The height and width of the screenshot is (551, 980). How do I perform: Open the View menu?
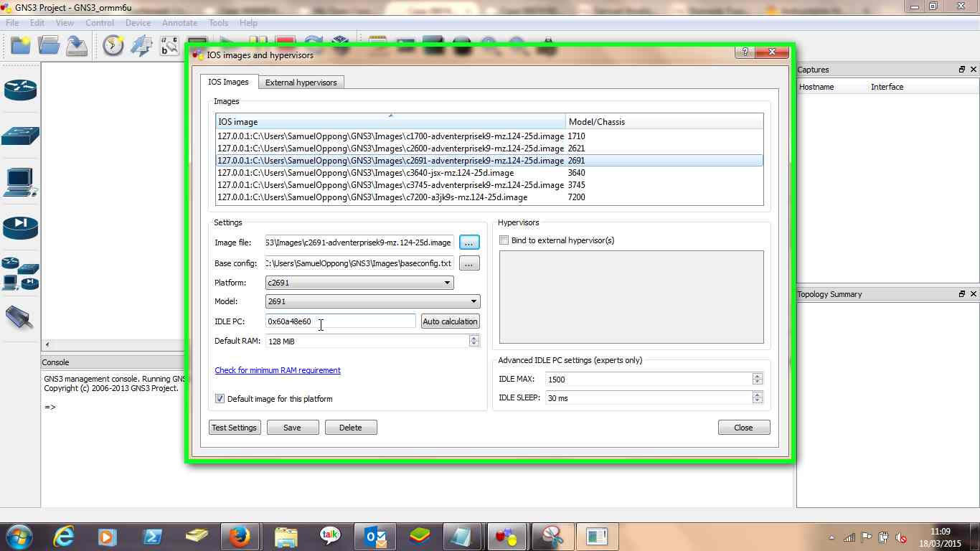click(x=65, y=23)
